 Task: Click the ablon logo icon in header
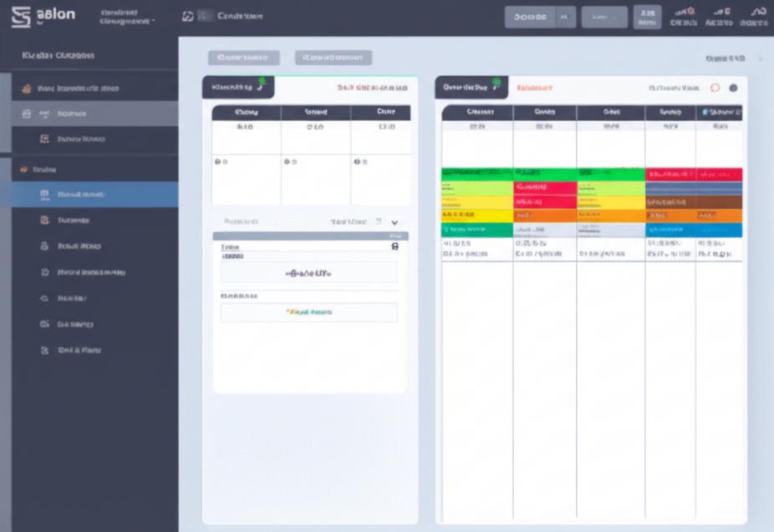click(20, 17)
